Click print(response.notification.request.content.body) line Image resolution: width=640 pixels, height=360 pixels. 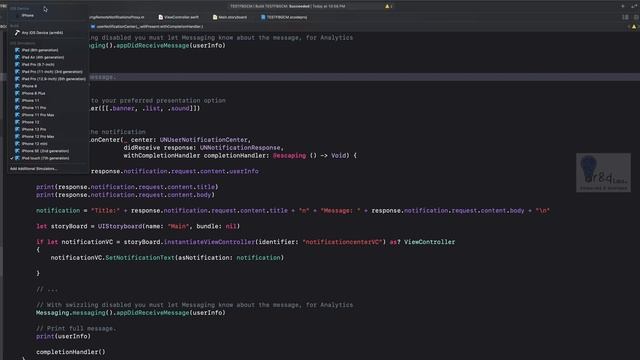[125, 195]
